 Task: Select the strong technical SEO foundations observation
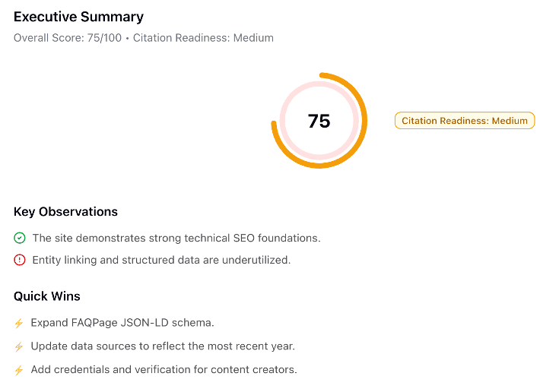coord(176,238)
